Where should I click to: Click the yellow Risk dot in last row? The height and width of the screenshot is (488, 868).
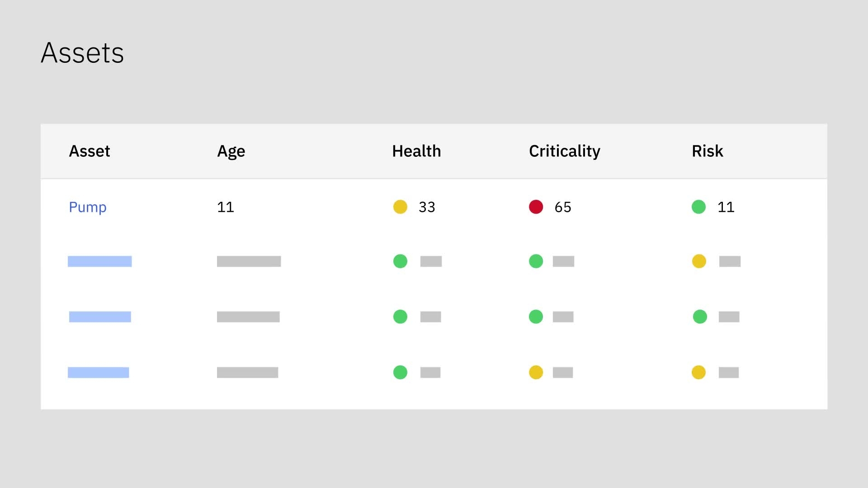tap(698, 372)
